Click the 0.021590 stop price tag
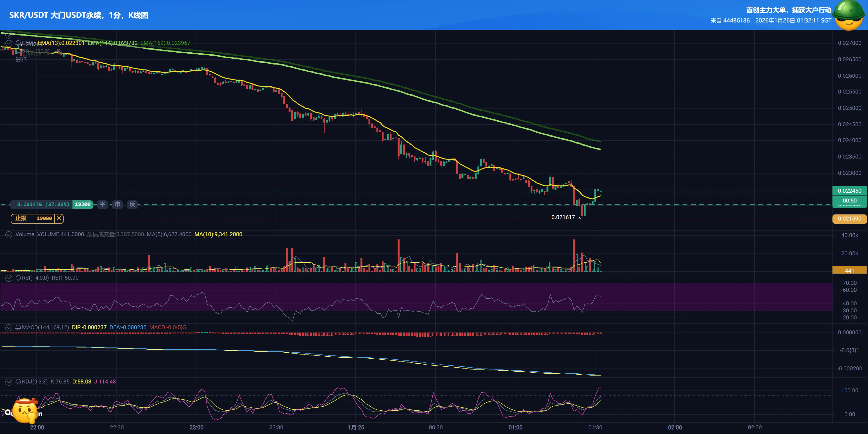This screenshot has width=868, height=434. pyautogui.click(x=849, y=219)
